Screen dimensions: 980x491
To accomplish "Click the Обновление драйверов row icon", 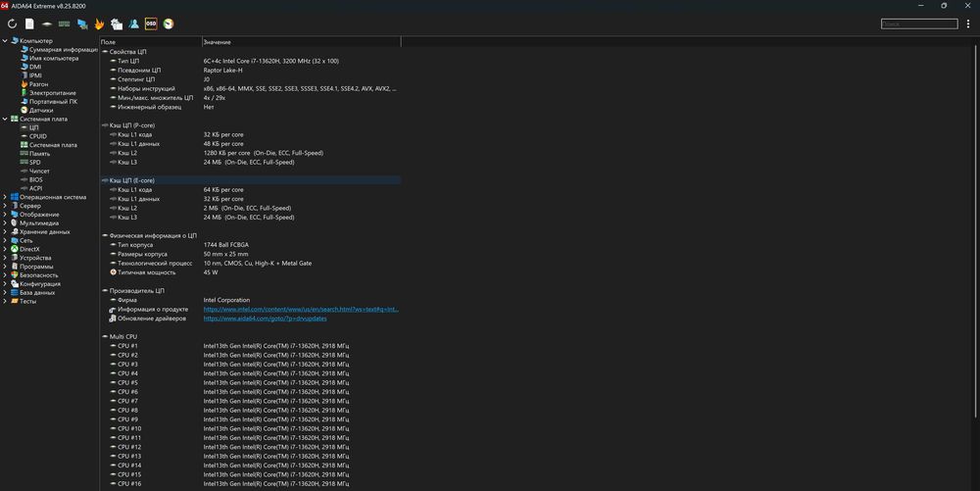I will pos(113,319).
